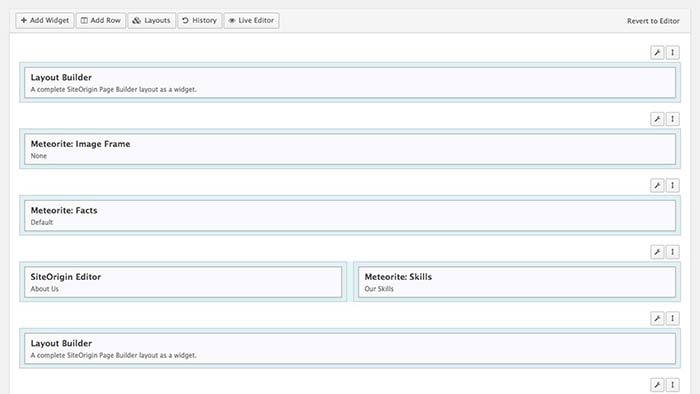Launch the Live Editor
Viewport: 700px width, 394px height.
[x=251, y=21]
